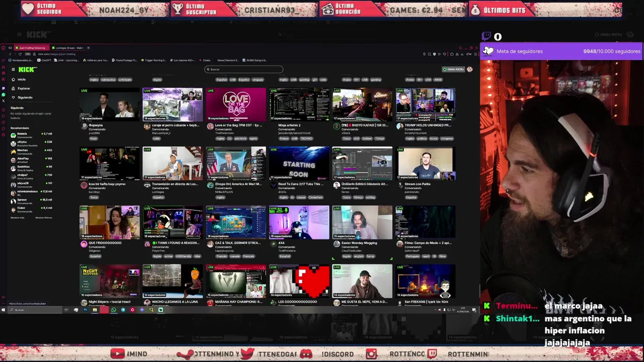Reload the Kick page
This screenshot has height=362, width=644.
pyautogui.click(x=20, y=54)
